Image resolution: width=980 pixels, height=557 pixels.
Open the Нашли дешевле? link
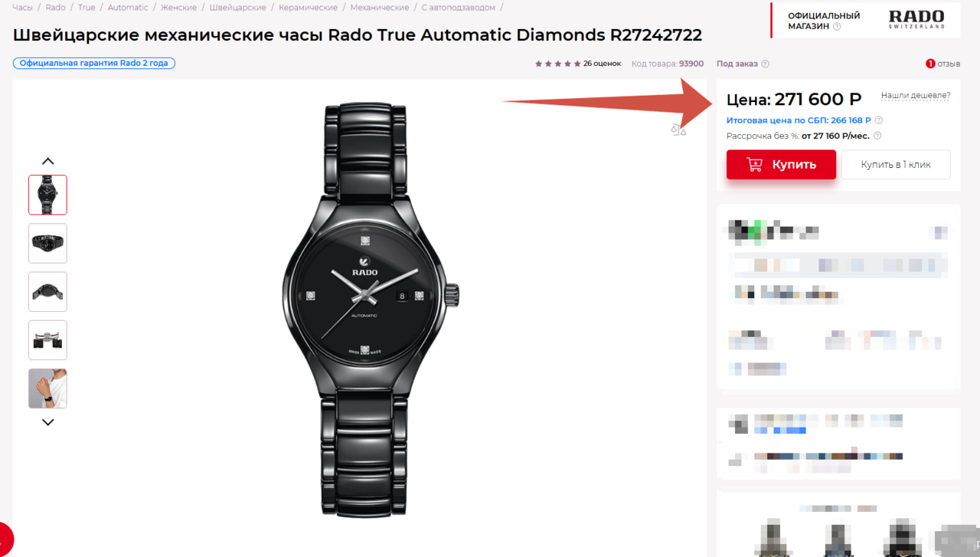[916, 96]
